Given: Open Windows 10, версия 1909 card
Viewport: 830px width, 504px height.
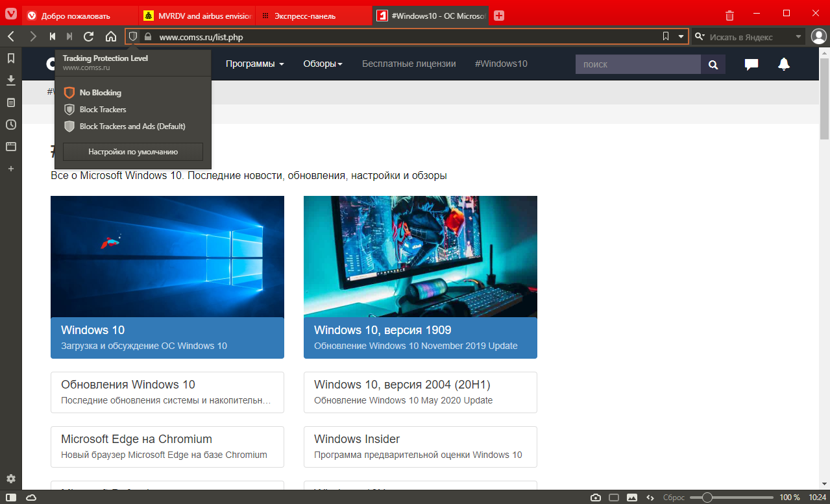Looking at the screenshot, I should [x=421, y=338].
